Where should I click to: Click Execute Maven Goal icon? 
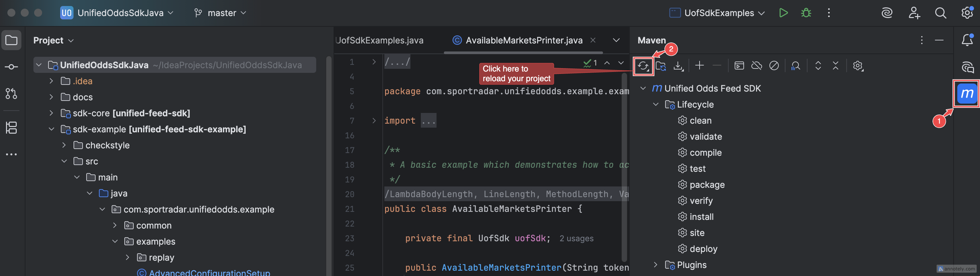(x=739, y=66)
